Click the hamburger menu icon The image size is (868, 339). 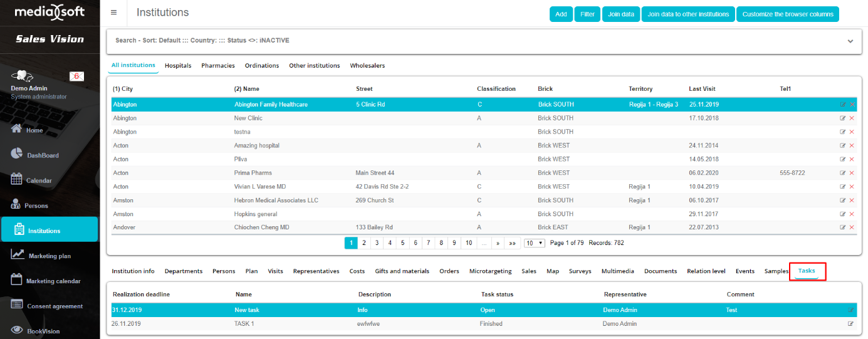tap(113, 13)
